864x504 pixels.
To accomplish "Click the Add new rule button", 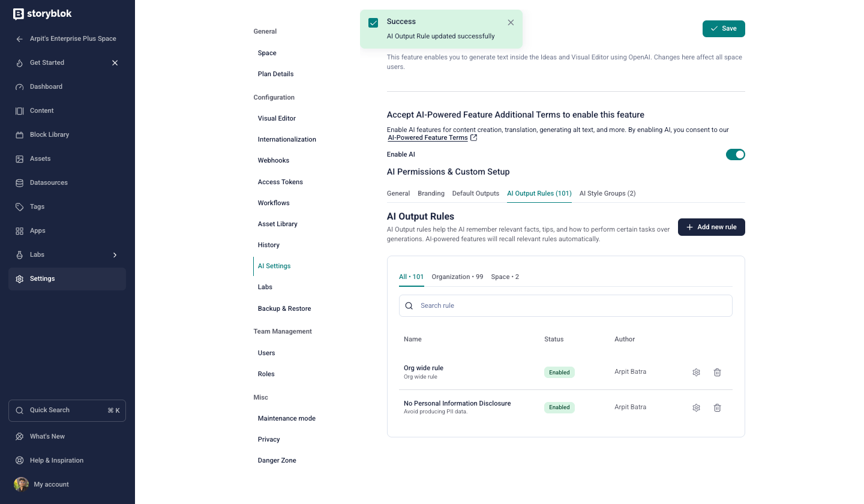I will (711, 227).
